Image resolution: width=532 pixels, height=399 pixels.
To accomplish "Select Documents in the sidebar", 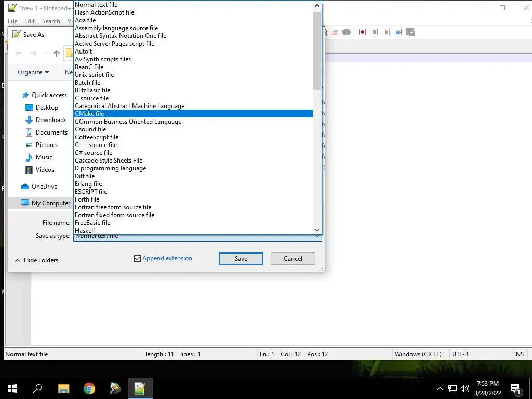I will point(46,132).
